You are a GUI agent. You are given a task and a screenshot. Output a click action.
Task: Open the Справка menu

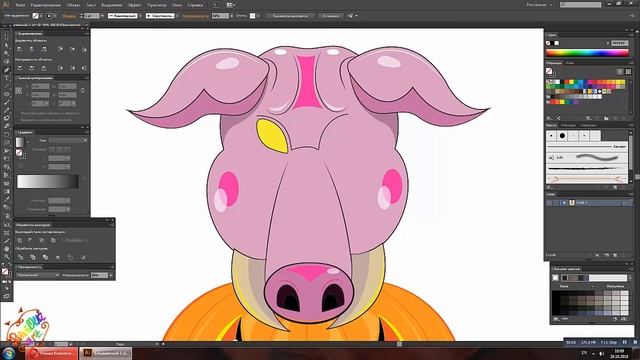(x=195, y=5)
